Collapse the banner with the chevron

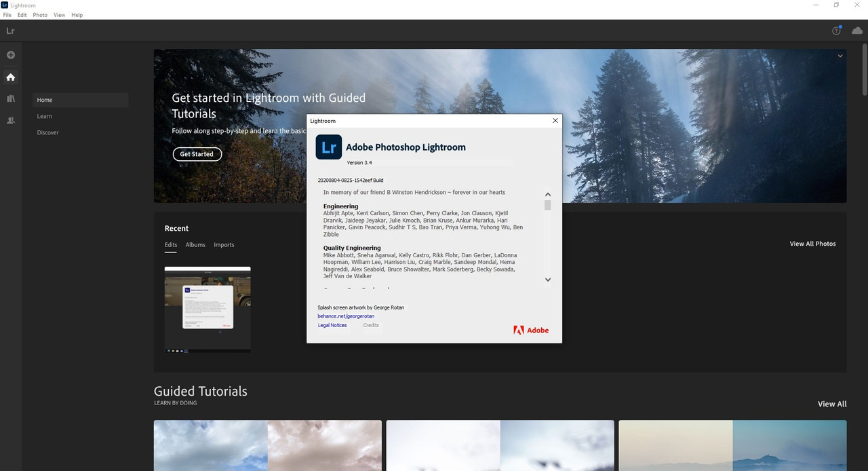pyautogui.click(x=840, y=56)
